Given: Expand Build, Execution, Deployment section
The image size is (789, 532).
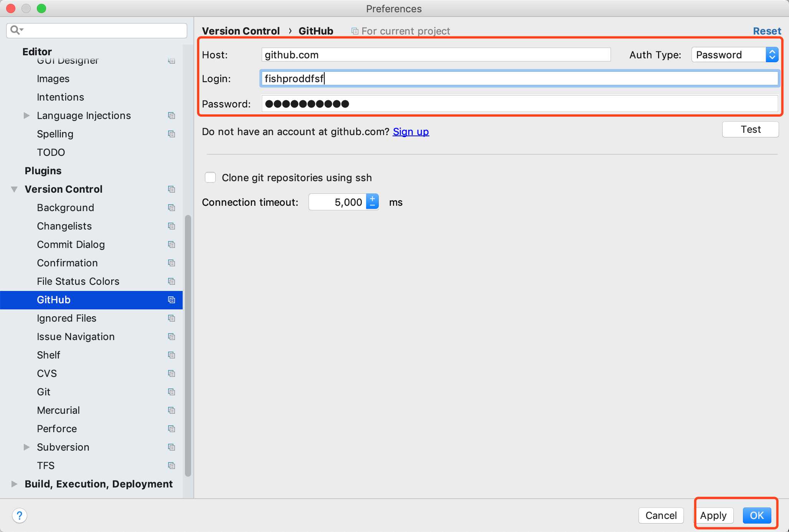Looking at the screenshot, I should [14, 484].
